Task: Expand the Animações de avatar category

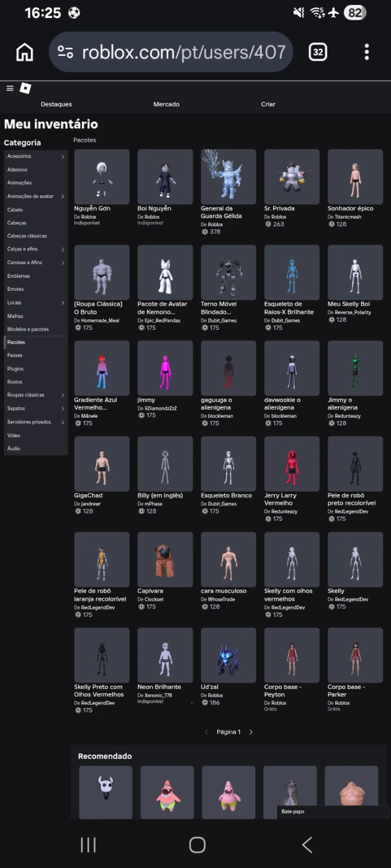Action: point(63,197)
